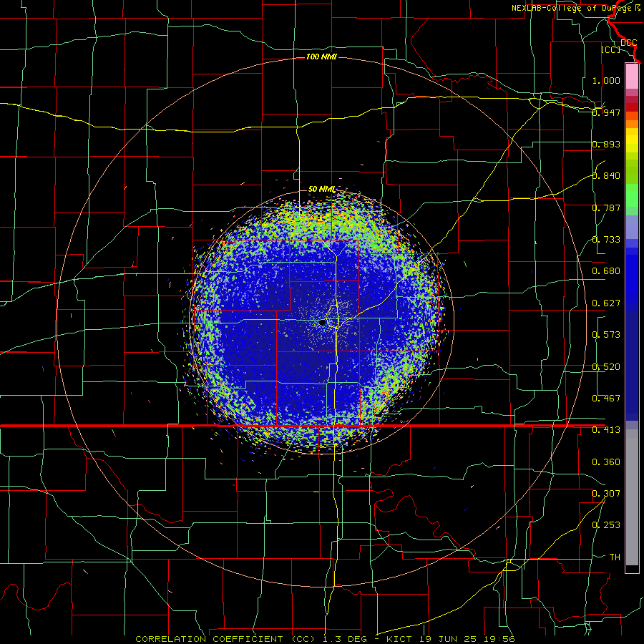This screenshot has width=644, height=644.
Task: Select the 0.467 scale value
Action: (606, 399)
